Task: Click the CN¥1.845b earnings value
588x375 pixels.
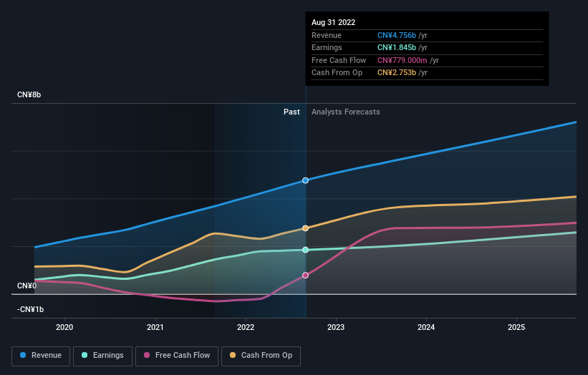Action: [396, 47]
